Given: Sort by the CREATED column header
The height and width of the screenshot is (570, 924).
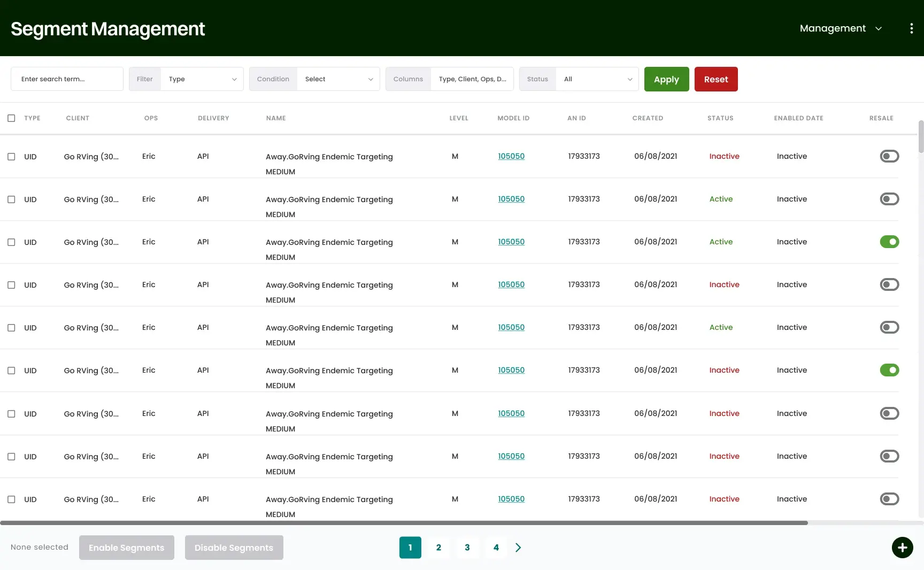Looking at the screenshot, I should click(648, 118).
